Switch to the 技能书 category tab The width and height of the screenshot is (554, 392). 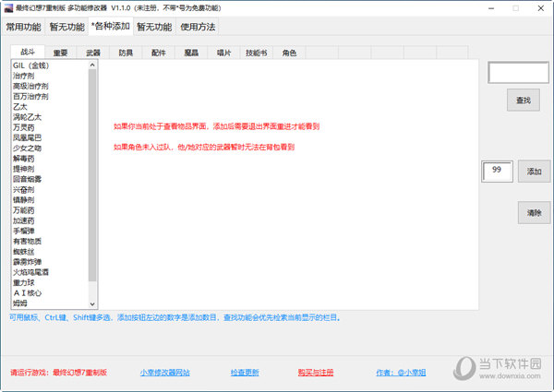pos(257,53)
